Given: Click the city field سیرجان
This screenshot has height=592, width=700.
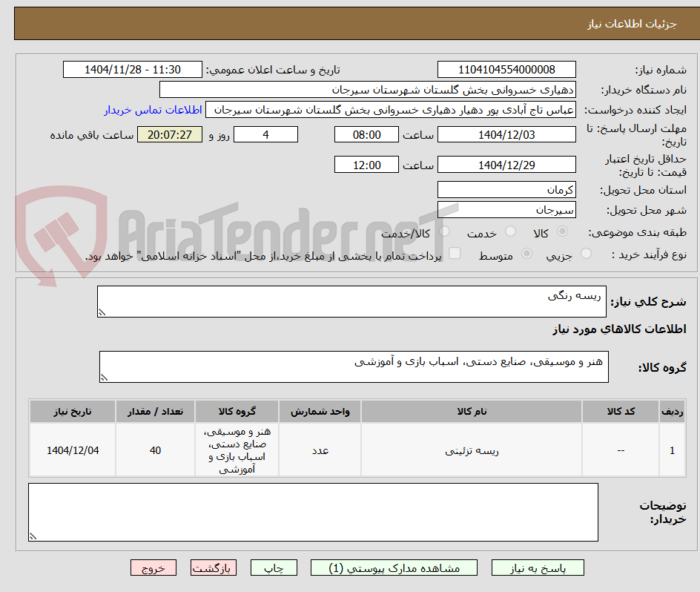Looking at the screenshot, I should 506,210.
